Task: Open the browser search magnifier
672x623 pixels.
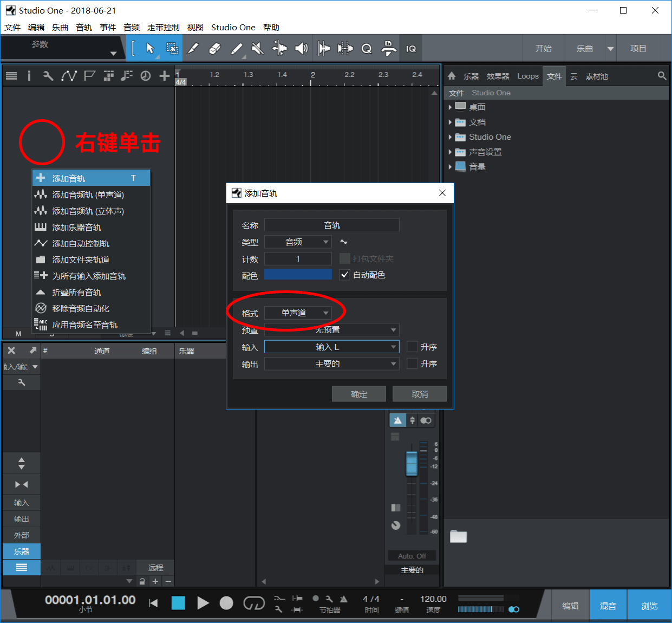Action: pyautogui.click(x=662, y=76)
